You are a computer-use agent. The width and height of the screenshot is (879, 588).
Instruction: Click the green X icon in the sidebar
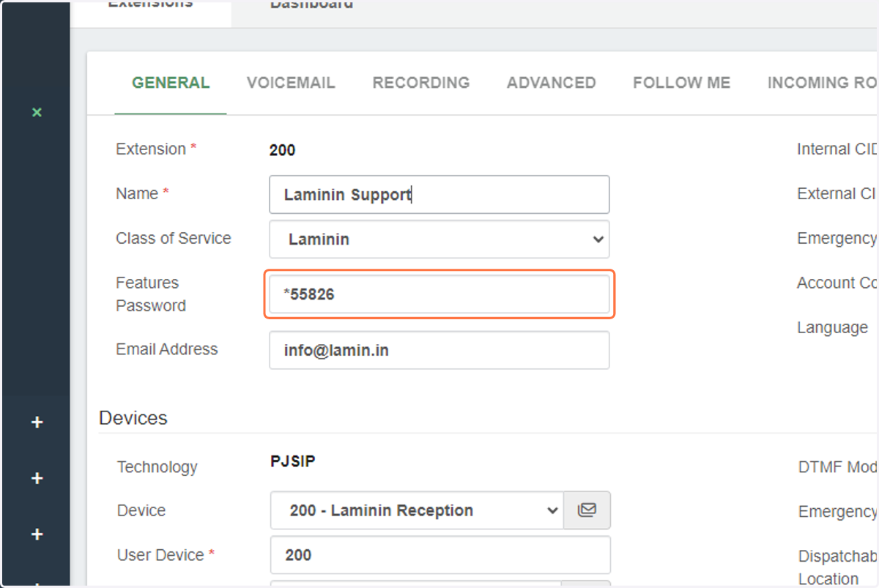point(37,113)
